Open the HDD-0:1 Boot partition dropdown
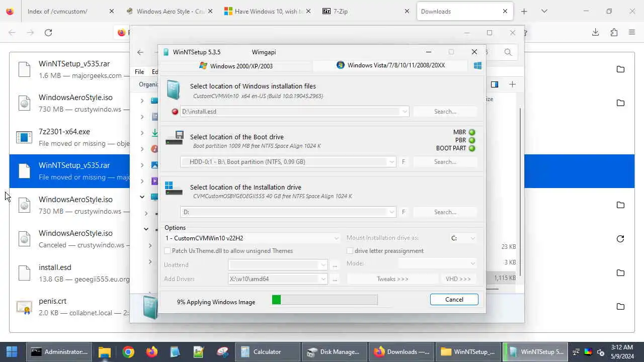The height and width of the screenshot is (362, 644). (391, 162)
